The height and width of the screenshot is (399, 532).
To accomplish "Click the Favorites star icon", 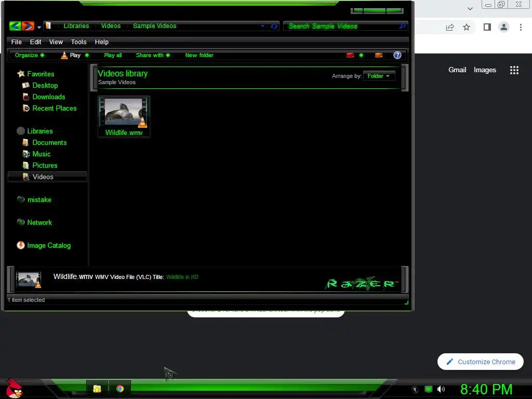I will coord(21,74).
